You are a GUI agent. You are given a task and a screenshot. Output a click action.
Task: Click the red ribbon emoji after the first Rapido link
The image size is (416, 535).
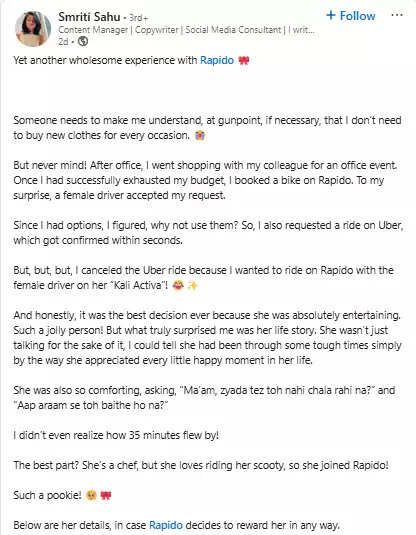244,61
